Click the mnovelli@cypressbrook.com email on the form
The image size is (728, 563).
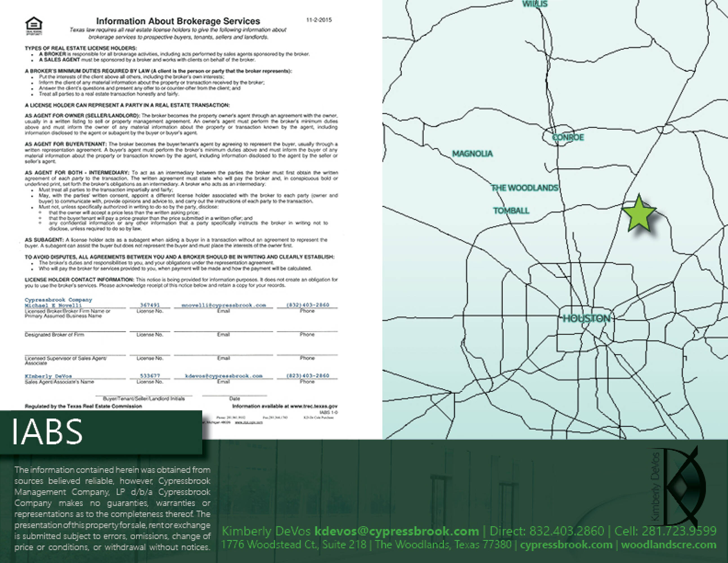tap(223, 305)
